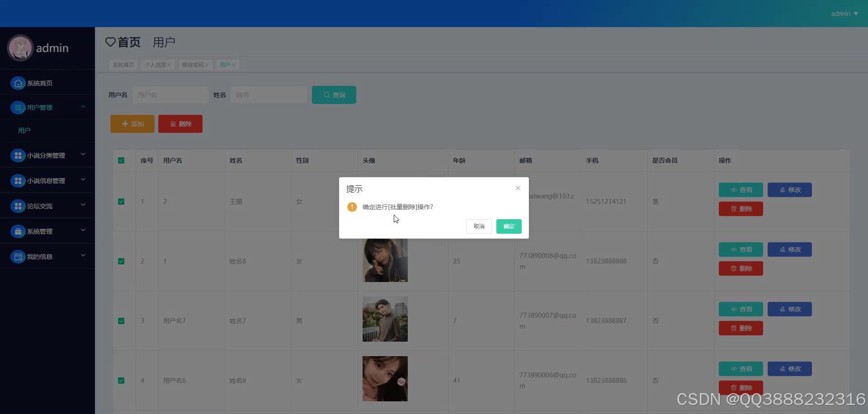This screenshot has width=868, height=414.
Task: Click 查看 button for 姓名6 row
Action: [x=741, y=369]
